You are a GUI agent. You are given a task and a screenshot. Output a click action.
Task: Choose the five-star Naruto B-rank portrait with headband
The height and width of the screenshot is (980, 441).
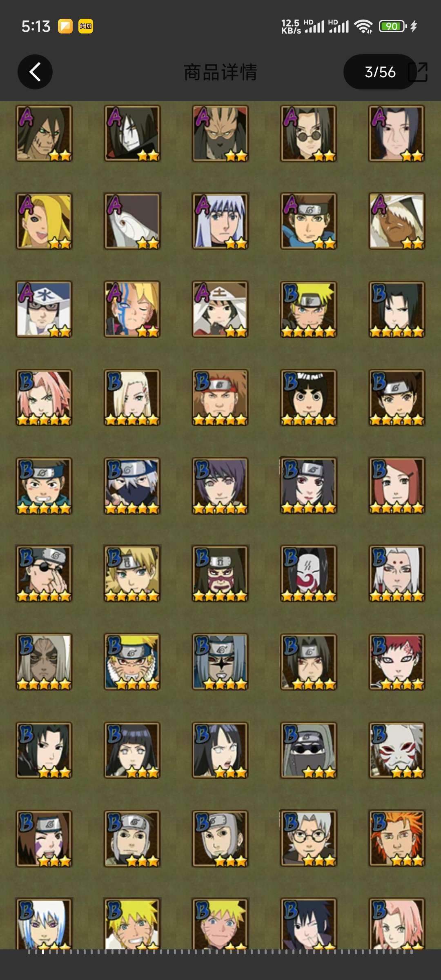[309, 309]
